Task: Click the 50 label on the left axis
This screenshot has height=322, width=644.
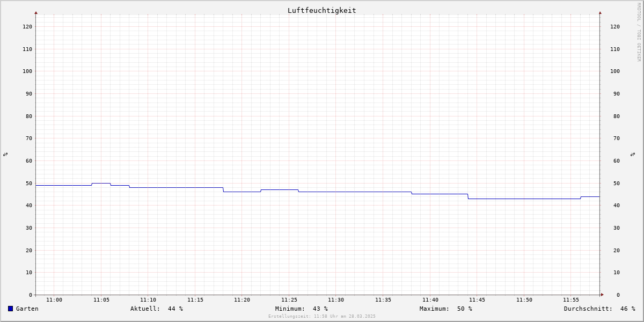Action: 29,184
